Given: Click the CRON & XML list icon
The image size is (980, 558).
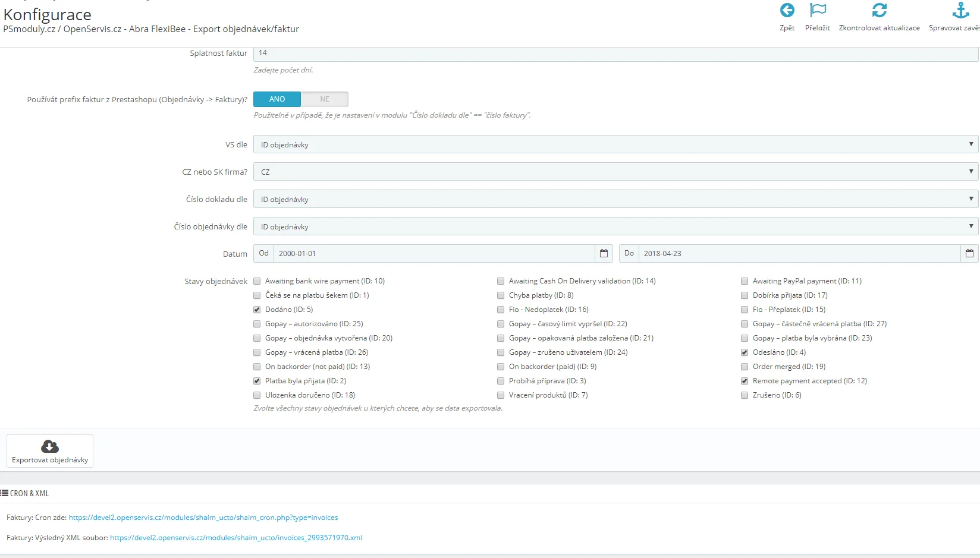Looking at the screenshot, I should (x=5, y=493).
